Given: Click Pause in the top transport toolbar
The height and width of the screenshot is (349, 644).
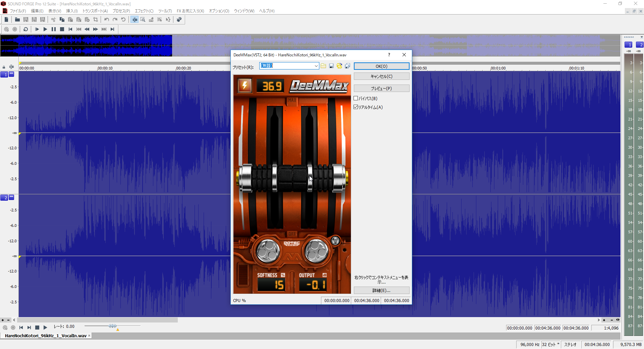Looking at the screenshot, I should 54,29.
